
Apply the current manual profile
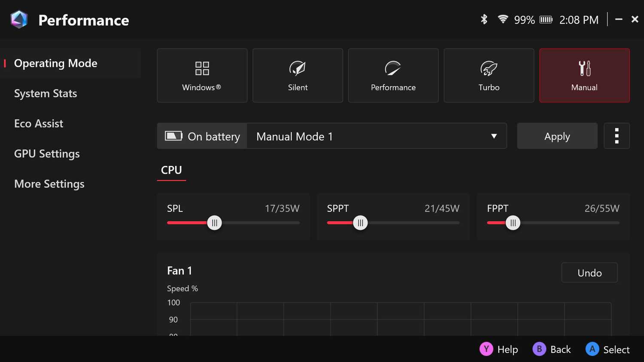[x=557, y=136]
